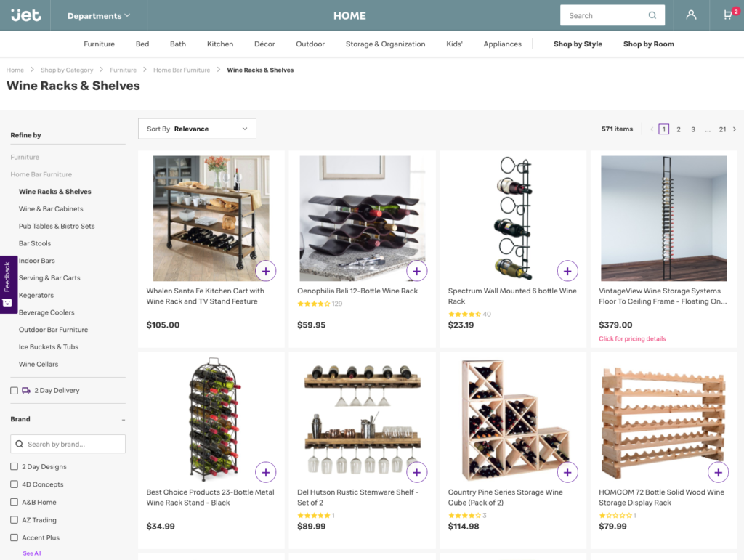Go to Home breadcrumb link
This screenshot has width=744, height=560.
(x=15, y=70)
